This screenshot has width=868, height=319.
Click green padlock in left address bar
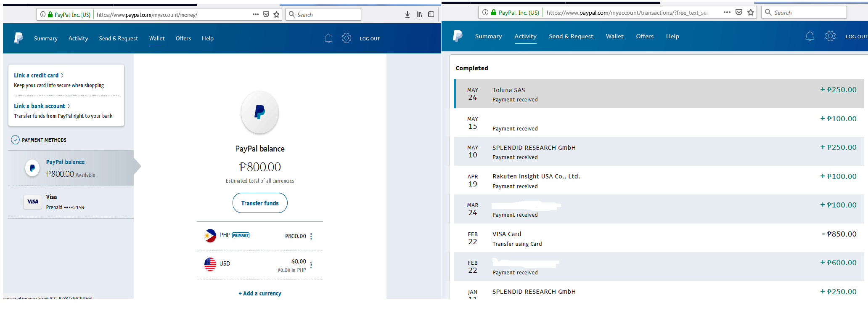coord(50,14)
